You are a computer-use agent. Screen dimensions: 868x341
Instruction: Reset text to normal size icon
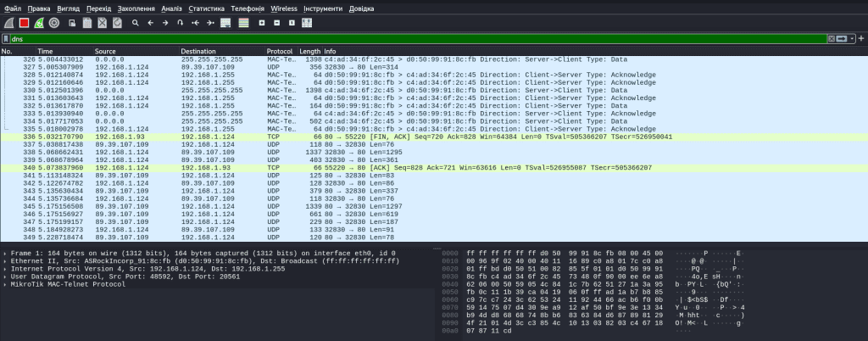click(292, 23)
